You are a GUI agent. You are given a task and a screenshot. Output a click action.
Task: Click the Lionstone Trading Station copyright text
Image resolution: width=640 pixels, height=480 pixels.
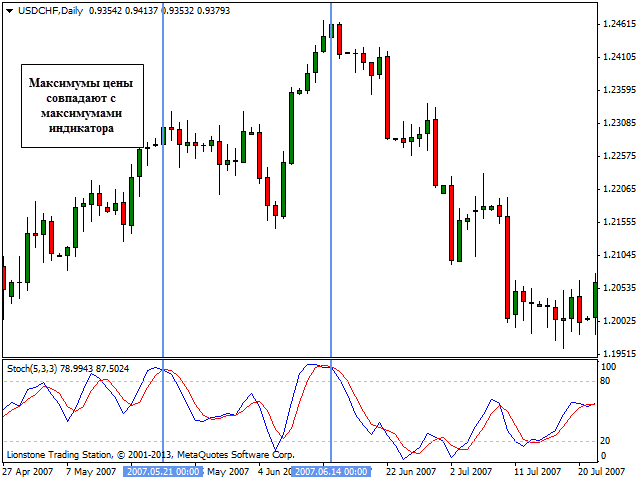coord(151,454)
